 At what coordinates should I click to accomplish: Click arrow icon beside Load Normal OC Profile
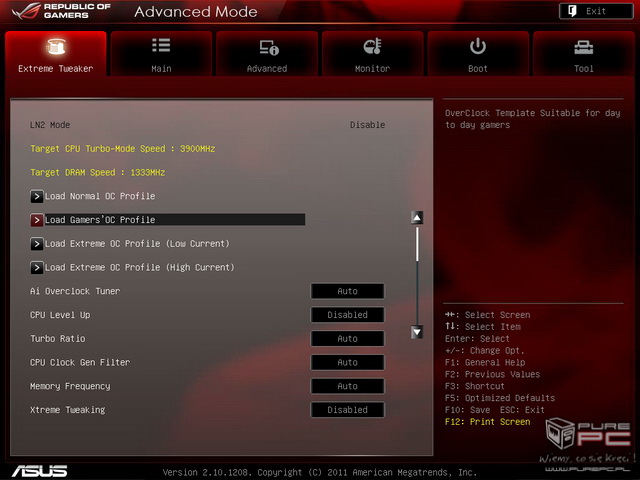(x=37, y=196)
